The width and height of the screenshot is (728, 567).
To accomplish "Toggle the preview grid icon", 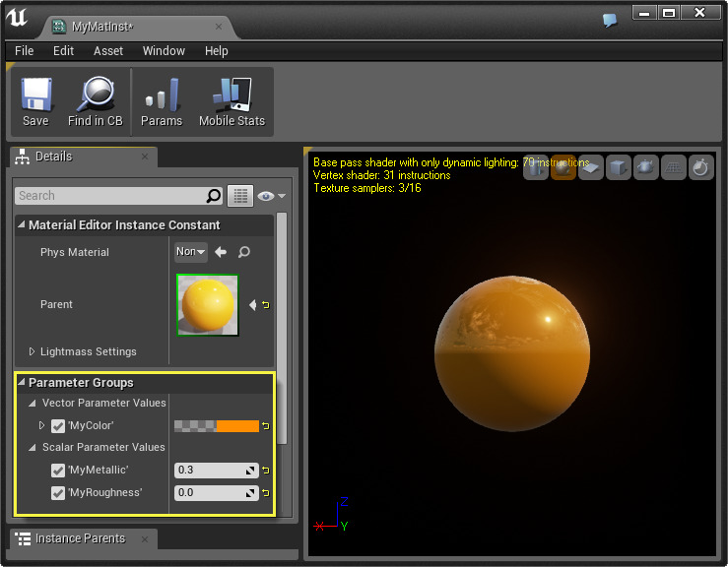I will 673,168.
